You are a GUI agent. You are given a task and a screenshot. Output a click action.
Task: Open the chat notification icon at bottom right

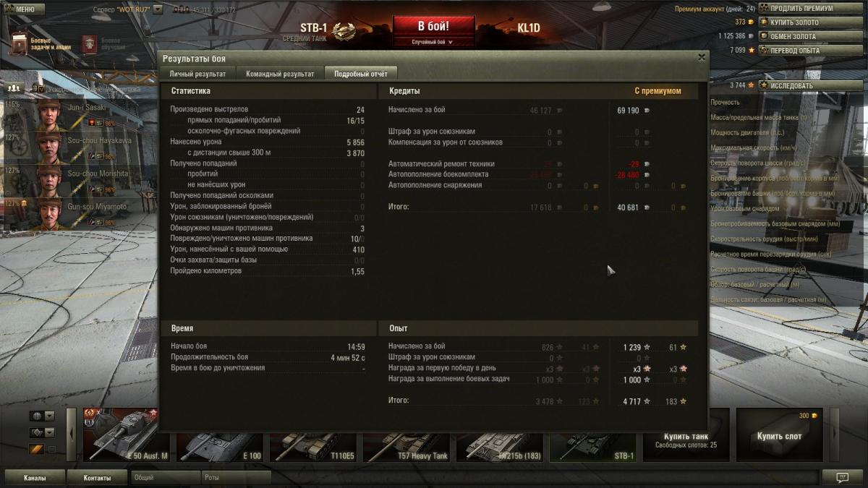pyautogui.click(x=842, y=477)
